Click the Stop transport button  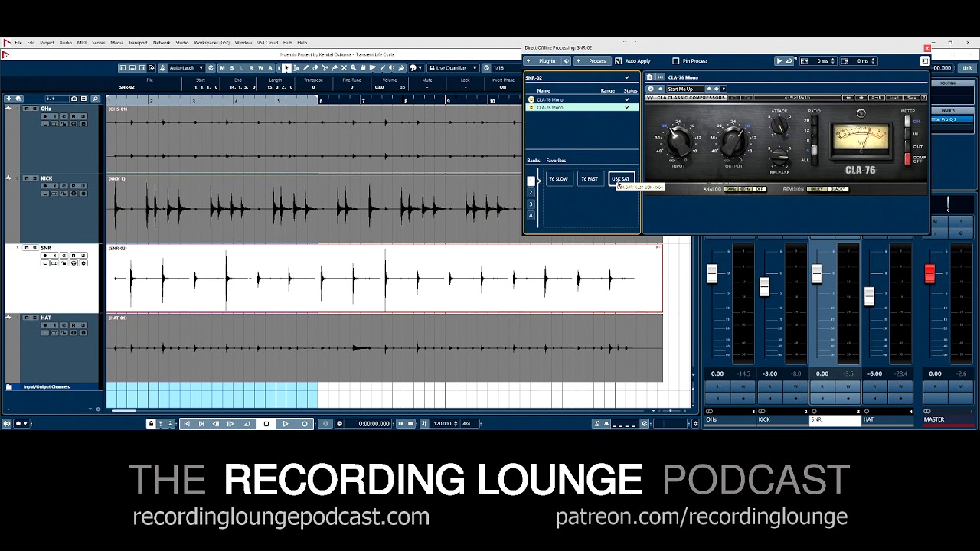(x=266, y=424)
